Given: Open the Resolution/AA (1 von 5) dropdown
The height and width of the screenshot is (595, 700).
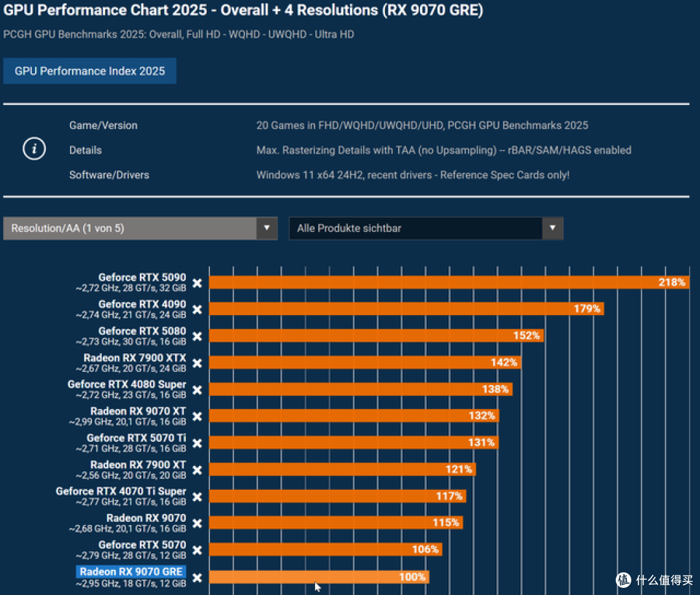Looking at the screenshot, I should [x=140, y=228].
